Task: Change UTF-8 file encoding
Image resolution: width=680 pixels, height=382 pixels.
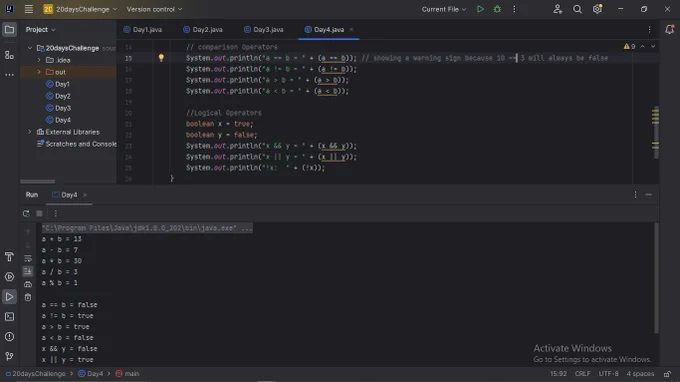Action: (x=608, y=374)
